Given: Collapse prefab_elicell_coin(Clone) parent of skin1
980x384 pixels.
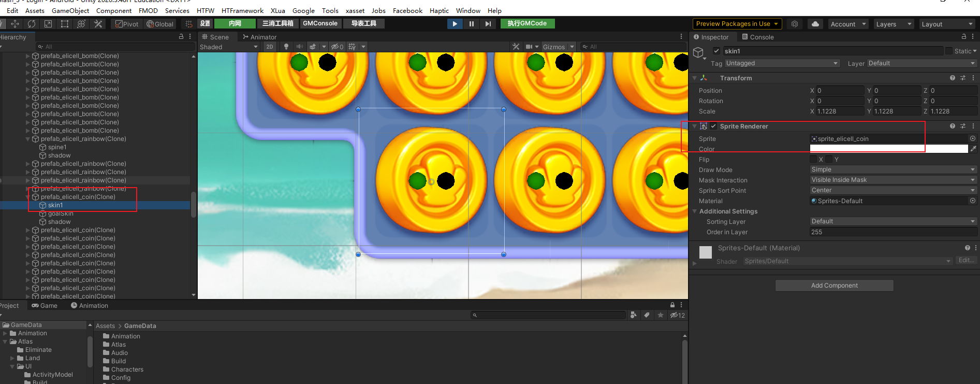Looking at the screenshot, I should (x=28, y=197).
